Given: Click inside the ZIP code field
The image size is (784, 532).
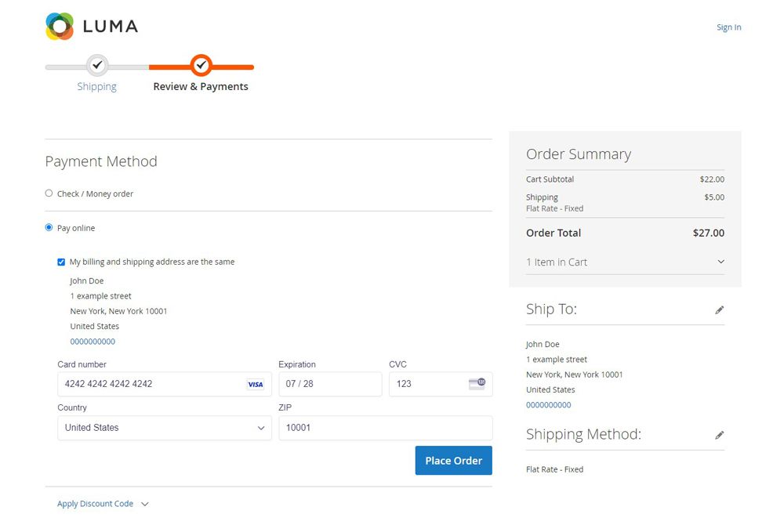Looking at the screenshot, I should pyautogui.click(x=385, y=428).
